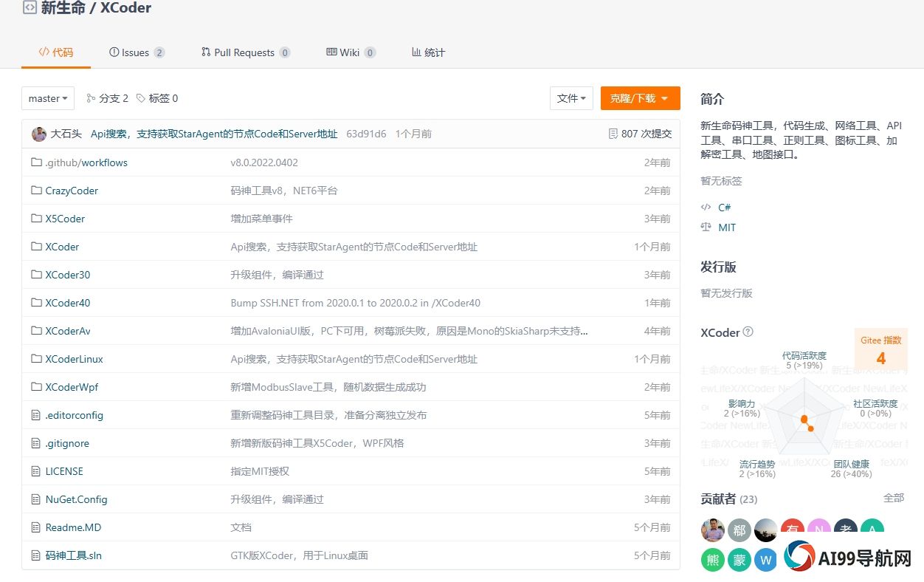Open commit message 新增ModbusSlave工具
The height and width of the screenshot is (582, 924).
328,387
